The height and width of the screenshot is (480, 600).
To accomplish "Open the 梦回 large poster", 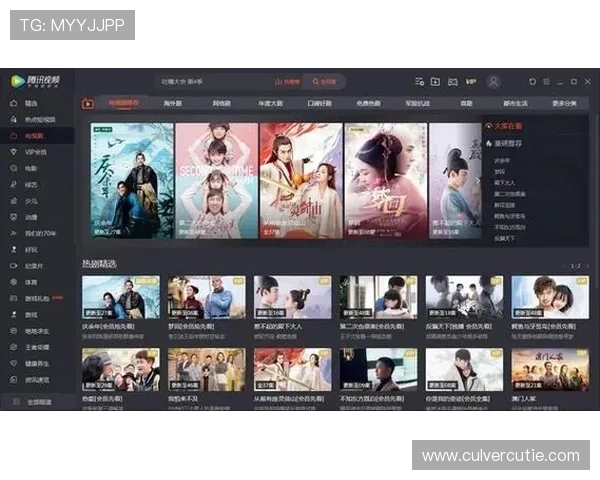I will pyautogui.click(x=386, y=181).
